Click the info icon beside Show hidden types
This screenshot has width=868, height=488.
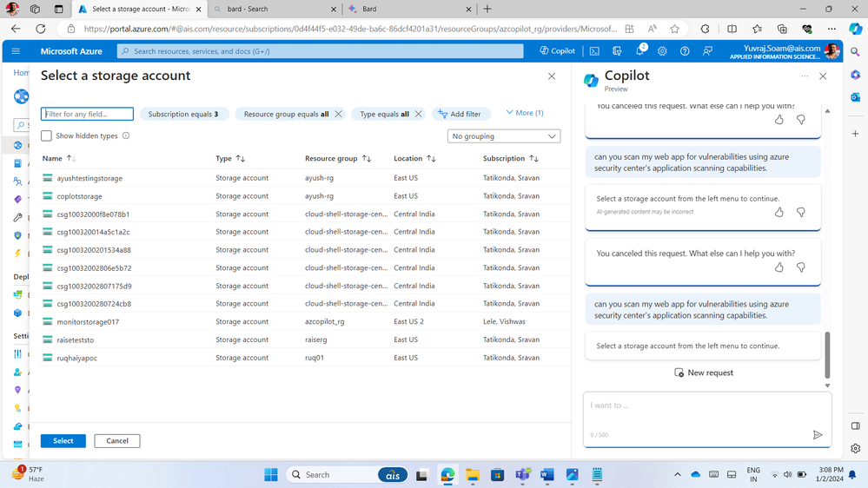tap(126, 135)
